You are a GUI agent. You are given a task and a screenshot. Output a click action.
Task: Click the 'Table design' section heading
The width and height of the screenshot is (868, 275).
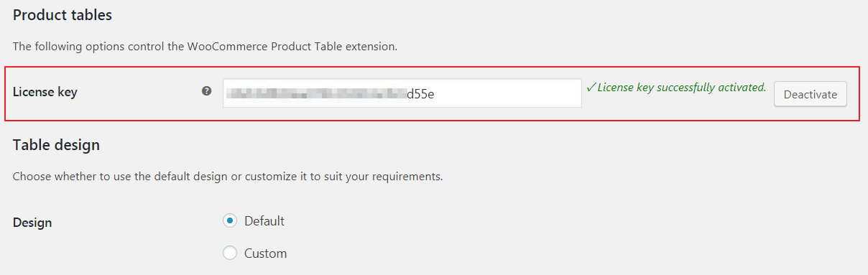pyautogui.click(x=56, y=145)
